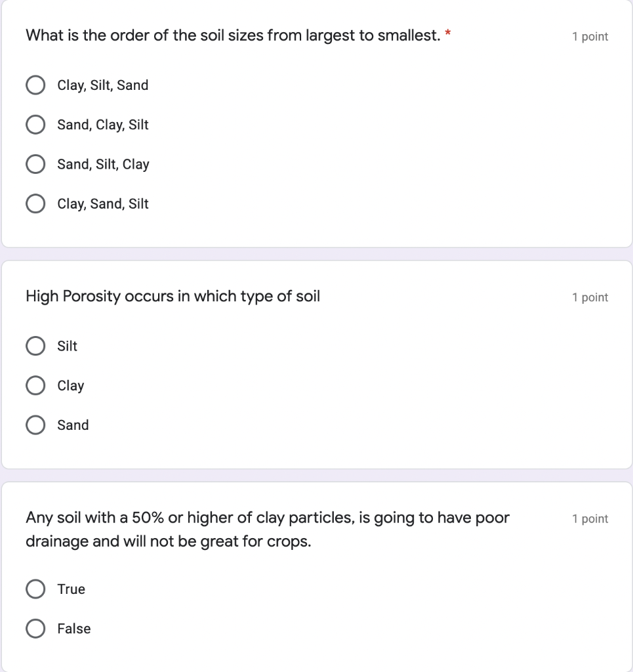The width and height of the screenshot is (633, 672).
Task: Select the 'Clay, Silt, Sand' radio button
Action: point(35,85)
